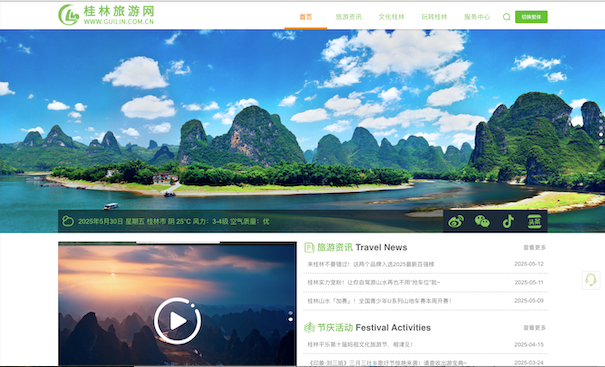Open the Weibo social icon
This screenshot has height=367, width=605.
point(456,222)
